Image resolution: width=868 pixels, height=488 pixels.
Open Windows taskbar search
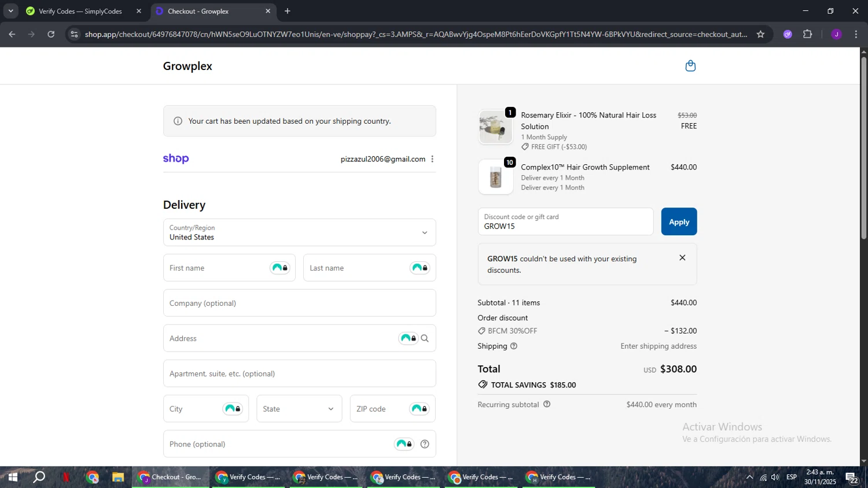click(x=39, y=477)
